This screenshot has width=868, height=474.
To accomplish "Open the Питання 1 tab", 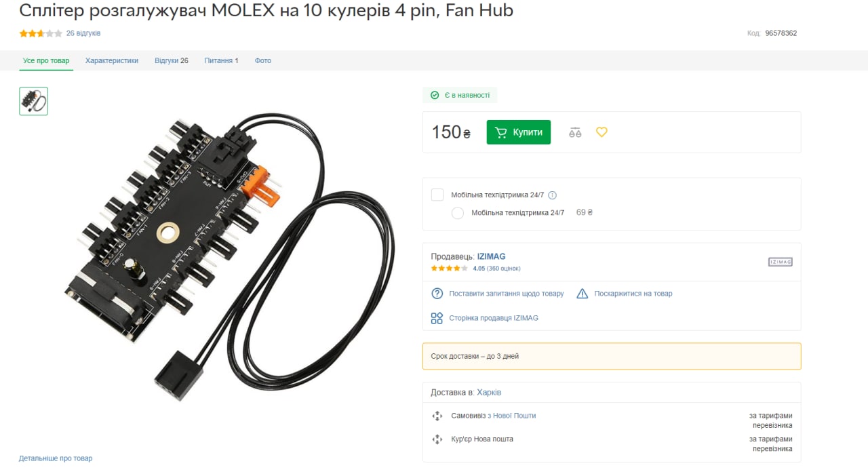I will click(222, 60).
